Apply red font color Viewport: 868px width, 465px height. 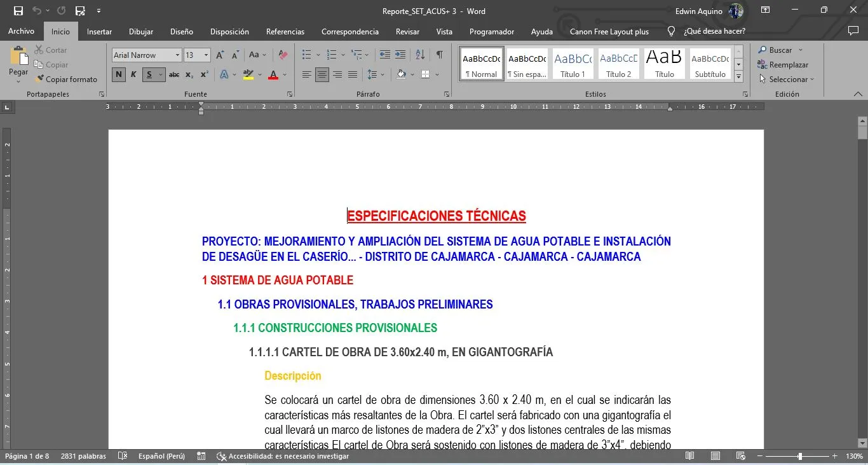273,74
